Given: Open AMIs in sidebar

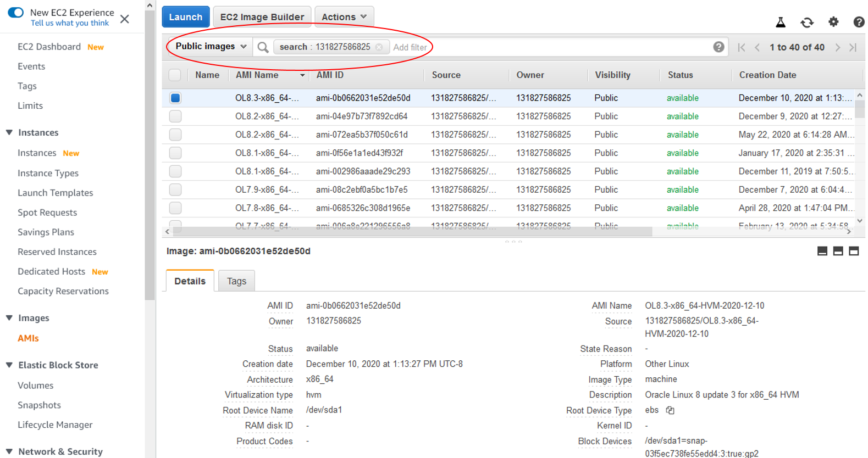Looking at the screenshot, I should coord(28,338).
